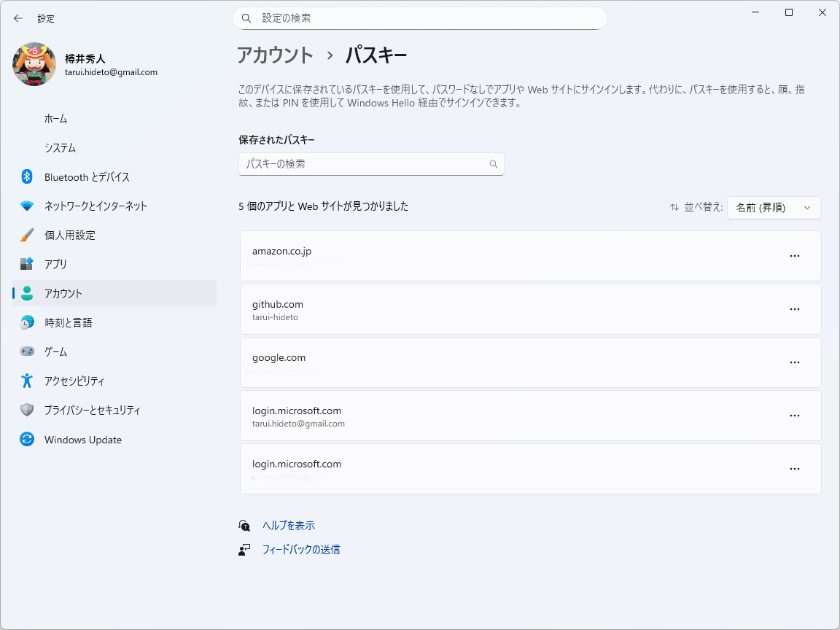Open ゲーム settings via the controller icon
Image resolution: width=840 pixels, height=630 pixels.
click(27, 351)
